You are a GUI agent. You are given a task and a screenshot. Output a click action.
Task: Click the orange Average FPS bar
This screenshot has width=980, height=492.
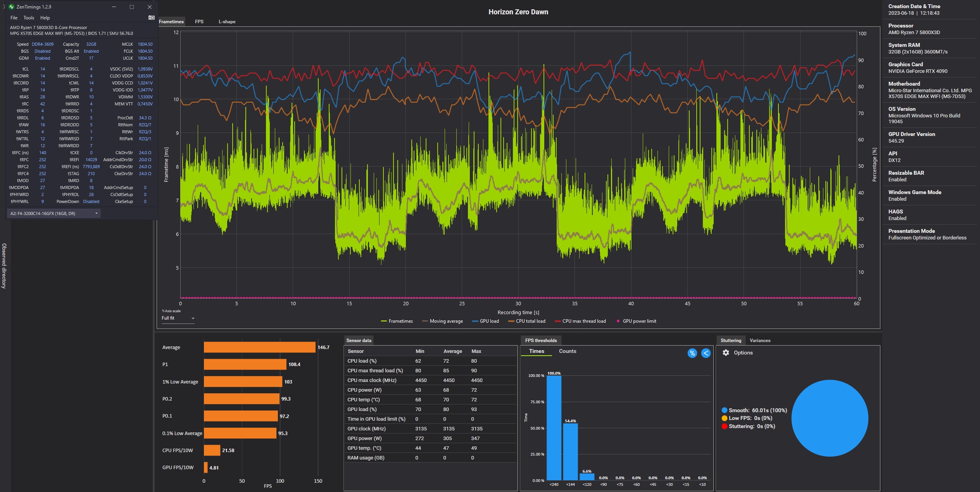pyautogui.click(x=259, y=347)
